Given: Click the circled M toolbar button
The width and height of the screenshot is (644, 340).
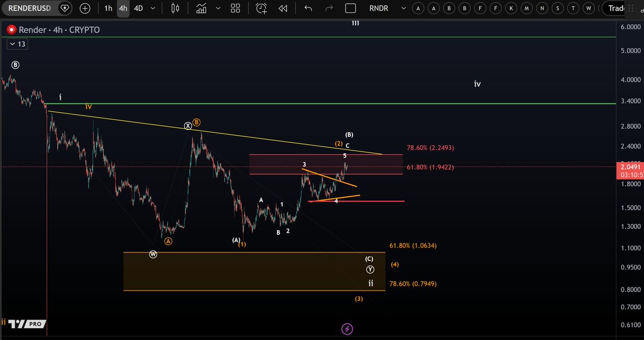Looking at the screenshot, I should pos(527,9).
